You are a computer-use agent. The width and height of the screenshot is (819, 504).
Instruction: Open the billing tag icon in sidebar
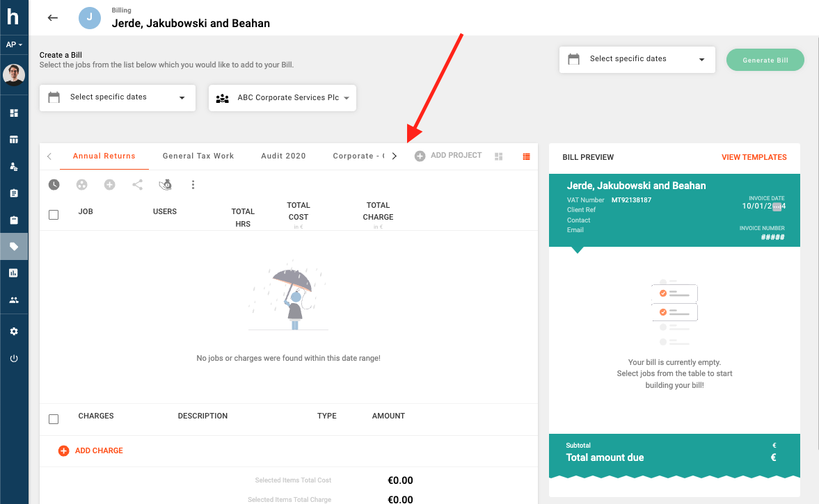(x=14, y=246)
